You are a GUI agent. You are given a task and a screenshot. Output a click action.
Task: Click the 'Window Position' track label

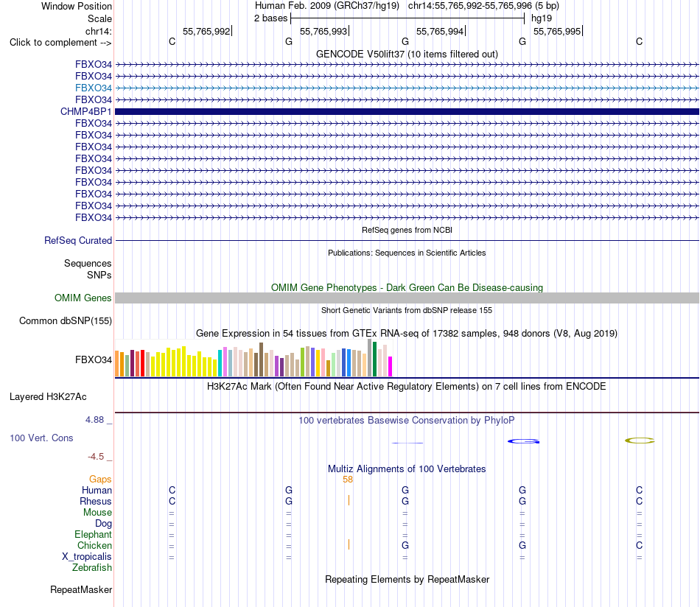pyautogui.click(x=77, y=6)
